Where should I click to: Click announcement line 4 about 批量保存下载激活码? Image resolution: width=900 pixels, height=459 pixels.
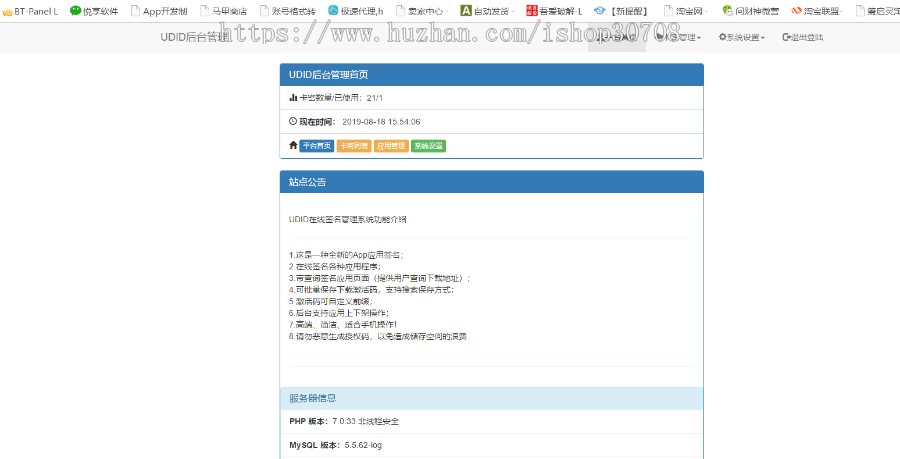(371, 290)
